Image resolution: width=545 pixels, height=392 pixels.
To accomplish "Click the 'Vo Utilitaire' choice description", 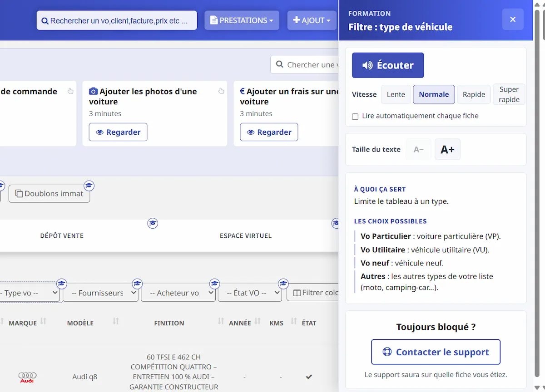I will (x=425, y=250).
